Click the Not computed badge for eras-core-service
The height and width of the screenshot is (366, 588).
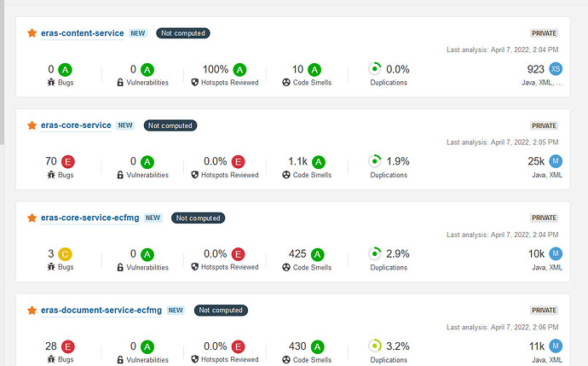170,125
